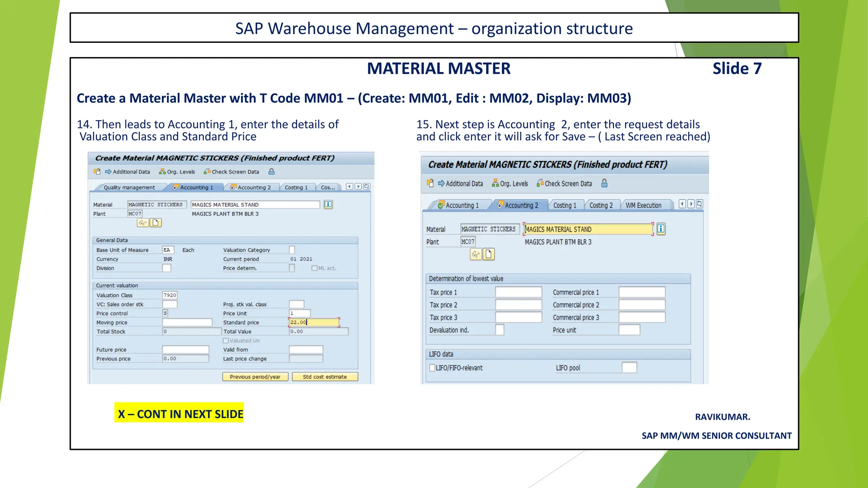Click the material info icon in the left screenshot
The height and width of the screenshot is (488, 868).
pyautogui.click(x=328, y=205)
